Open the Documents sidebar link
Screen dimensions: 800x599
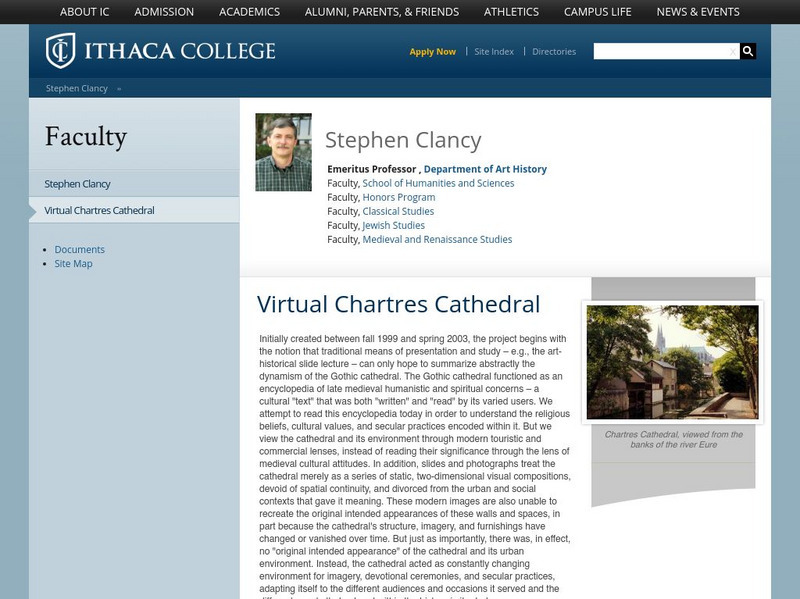point(80,250)
